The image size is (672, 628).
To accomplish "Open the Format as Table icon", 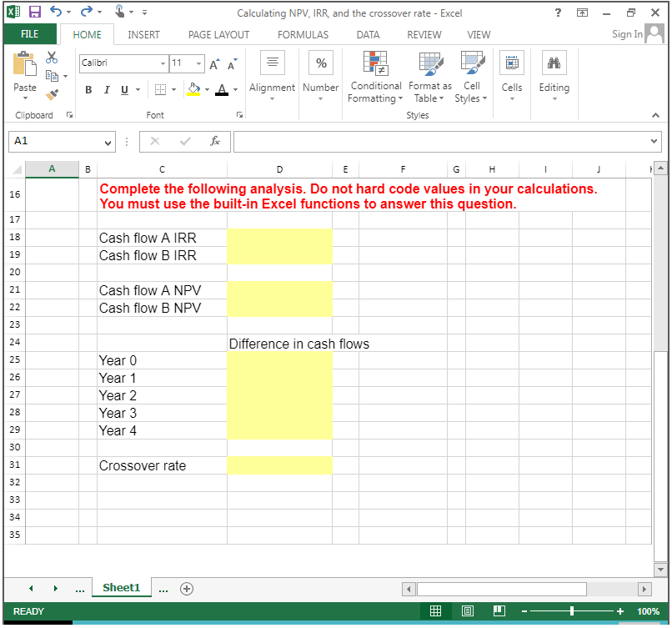I will (x=431, y=64).
